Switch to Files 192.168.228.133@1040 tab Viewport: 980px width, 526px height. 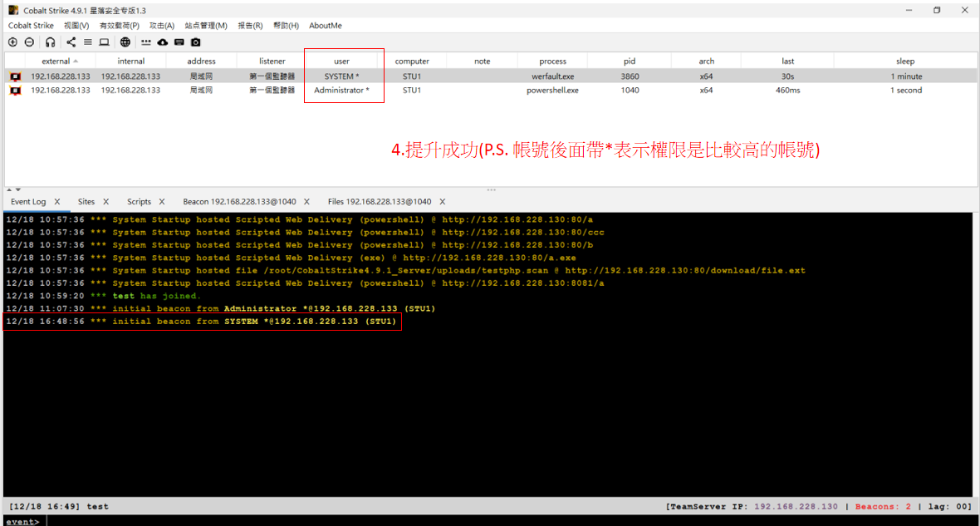tap(380, 201)
